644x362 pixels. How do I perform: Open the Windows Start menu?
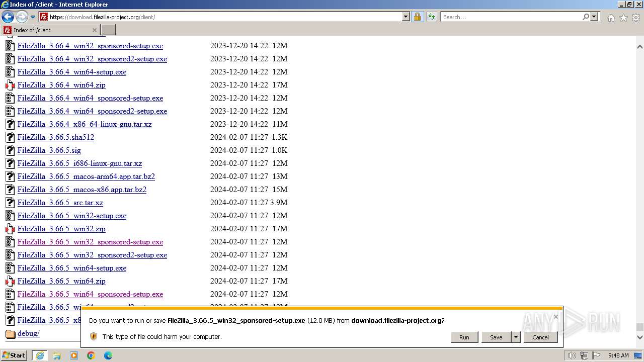pyautogui.click(x=14, y=355)
